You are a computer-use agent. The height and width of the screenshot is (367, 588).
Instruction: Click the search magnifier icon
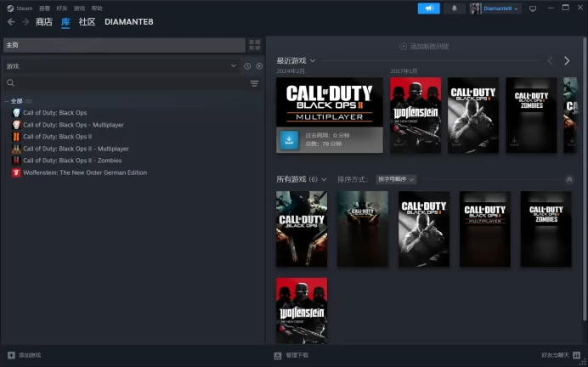click(x=10, y=83)
